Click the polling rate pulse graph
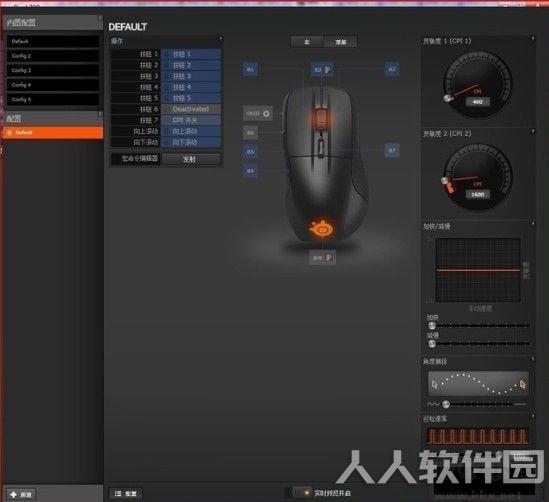The height and width of the screenshot is (502, 549). point(478,436)
